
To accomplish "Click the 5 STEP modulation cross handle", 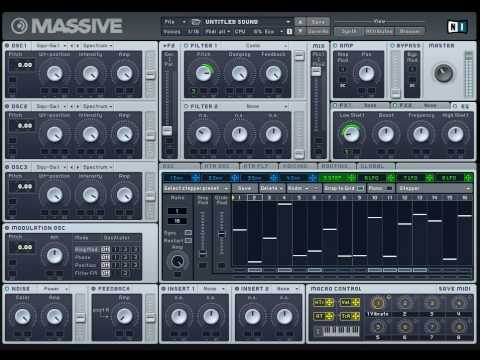I will click(351, 178).
